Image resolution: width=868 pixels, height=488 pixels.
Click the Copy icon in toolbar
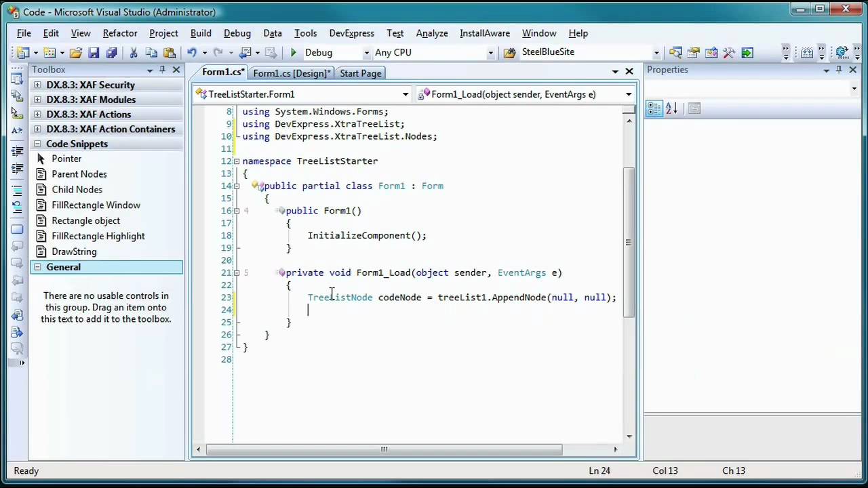[151, 53]
